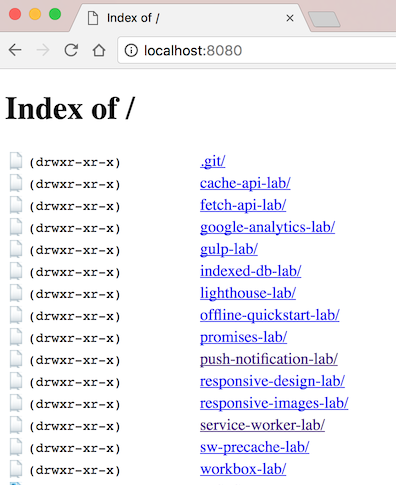
Task: Open the service-worker-lab/ link
Action: pyautogui.click(x=262, y=425)
